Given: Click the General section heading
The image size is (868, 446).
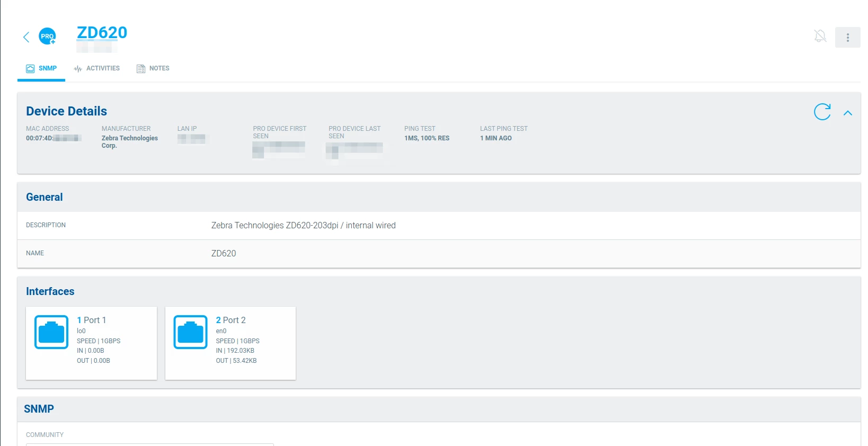Looking at the screenshot, I should 45,197.
